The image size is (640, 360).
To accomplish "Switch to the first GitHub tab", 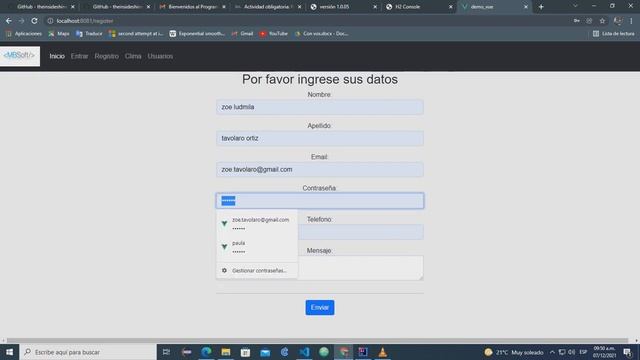I will tap(41, 7).
